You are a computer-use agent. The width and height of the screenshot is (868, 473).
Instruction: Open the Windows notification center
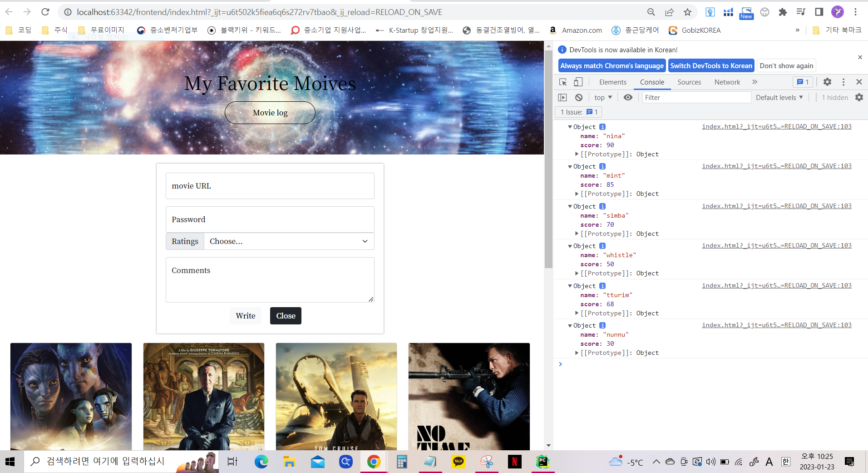click(x=849, y=462)
